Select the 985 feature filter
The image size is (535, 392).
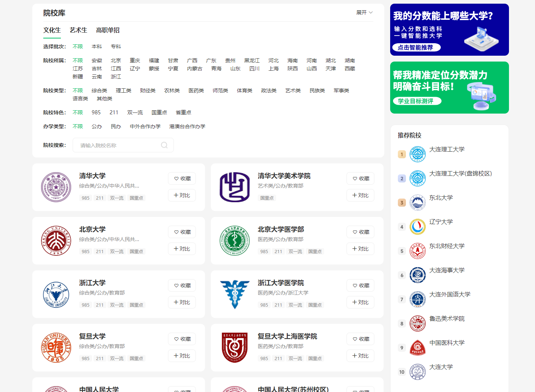click(x=96, y=112)
